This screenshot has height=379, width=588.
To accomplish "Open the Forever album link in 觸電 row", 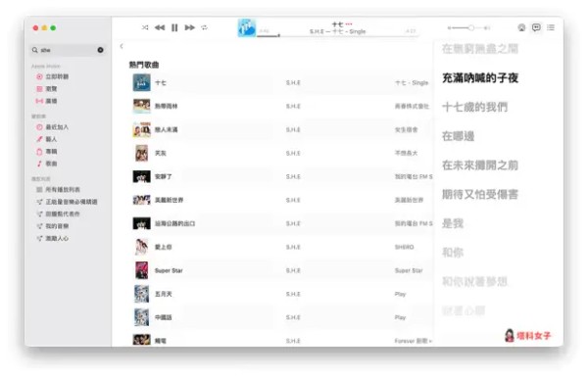I will [413, 341].
